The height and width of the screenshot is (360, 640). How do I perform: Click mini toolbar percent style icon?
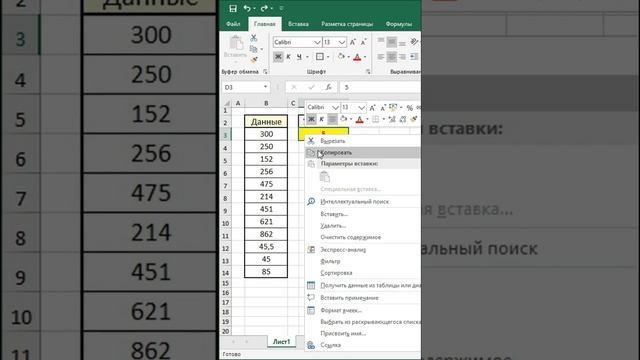[409, 108]
